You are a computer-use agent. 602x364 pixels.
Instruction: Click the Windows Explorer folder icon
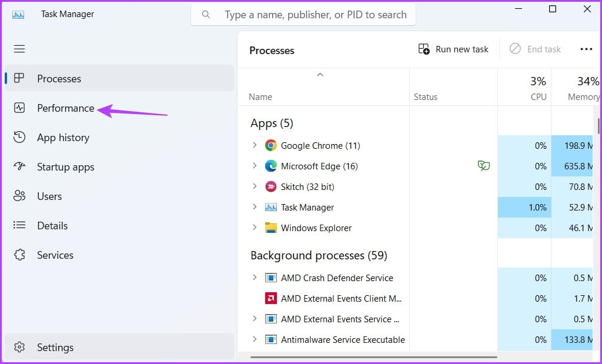pos(270,228)
